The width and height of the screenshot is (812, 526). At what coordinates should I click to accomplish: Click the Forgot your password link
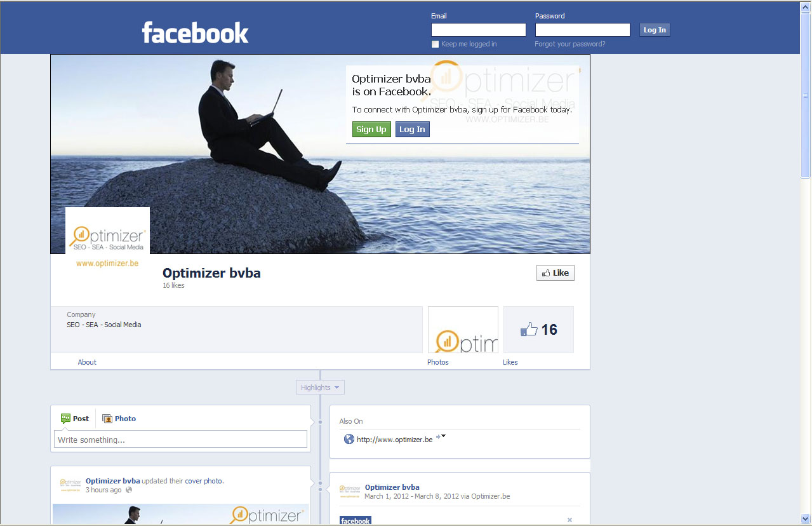click(569, 44)
